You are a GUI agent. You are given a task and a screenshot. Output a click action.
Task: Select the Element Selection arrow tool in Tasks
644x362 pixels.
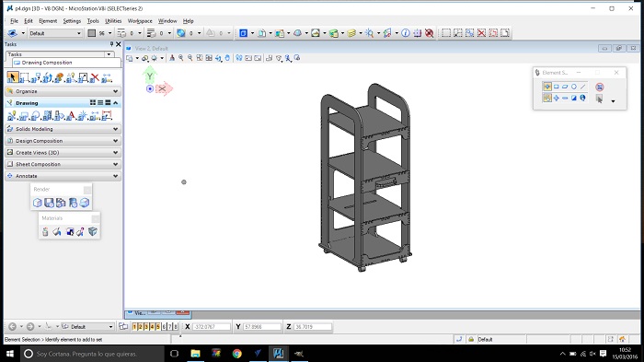(12, 77)
